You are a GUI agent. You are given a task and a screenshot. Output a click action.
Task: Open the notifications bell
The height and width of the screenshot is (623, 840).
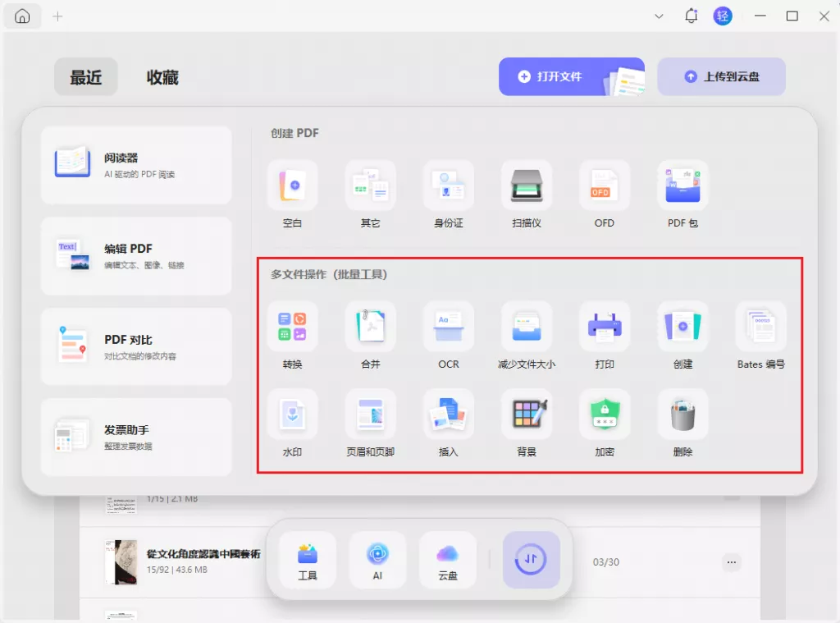pyautogui.click(x=691, y=16)
